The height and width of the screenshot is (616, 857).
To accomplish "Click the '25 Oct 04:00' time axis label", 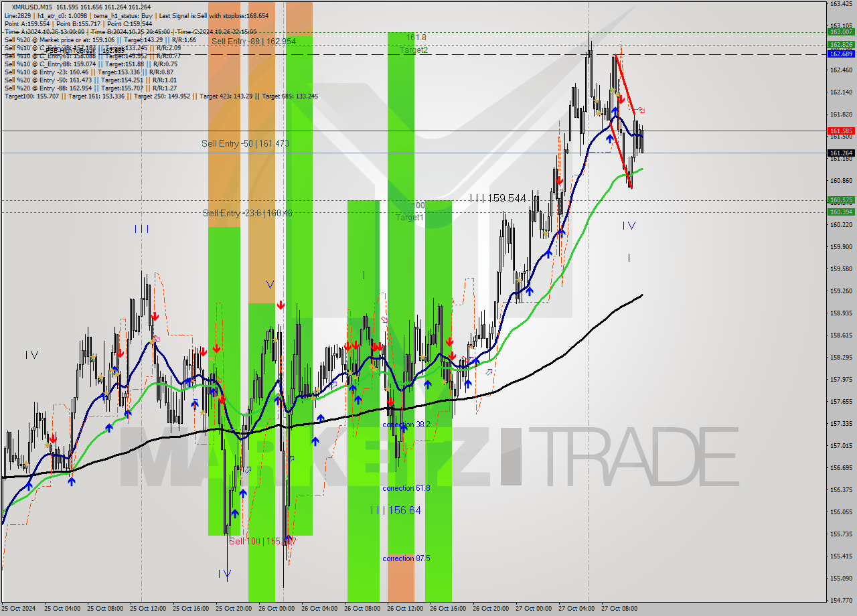I will [x=62, y=609].
